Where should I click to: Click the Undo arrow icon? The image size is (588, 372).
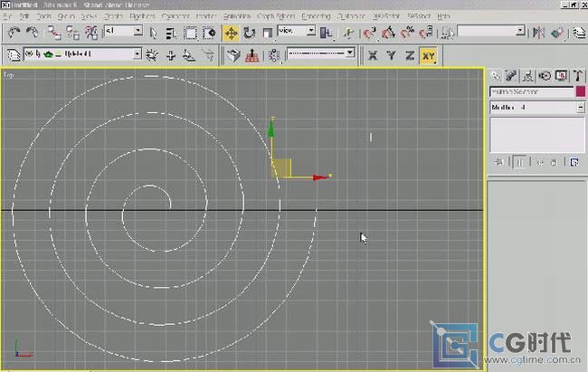(14, 33)
